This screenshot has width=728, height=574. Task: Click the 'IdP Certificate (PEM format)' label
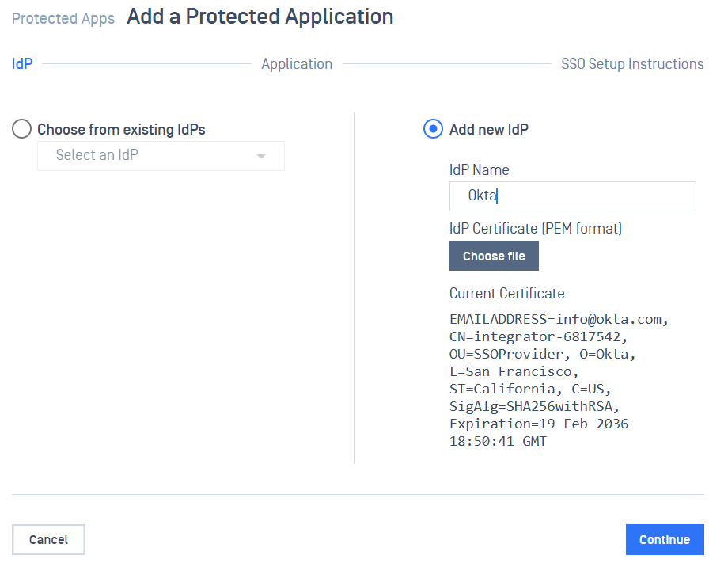[536, 229]
